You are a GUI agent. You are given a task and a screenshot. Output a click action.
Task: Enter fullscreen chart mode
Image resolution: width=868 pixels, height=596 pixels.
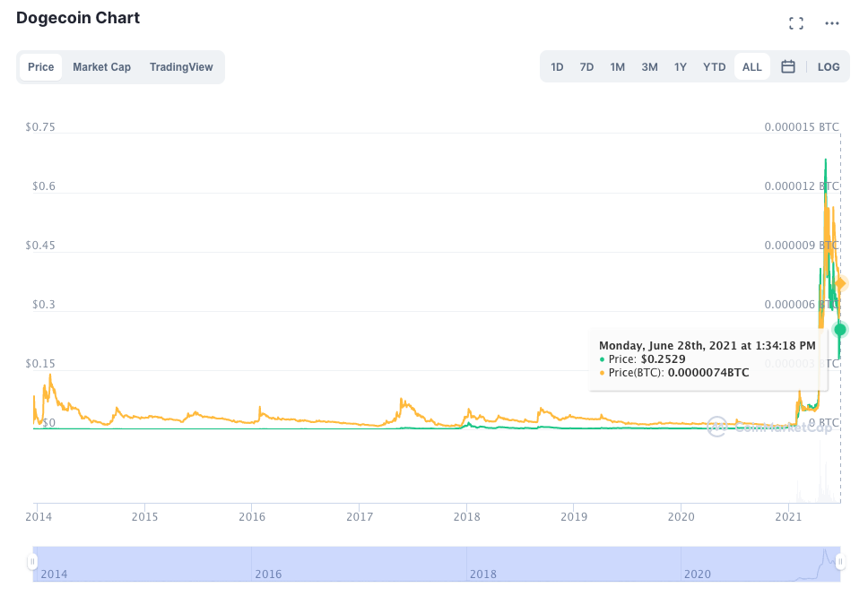[x=795, y=23]
